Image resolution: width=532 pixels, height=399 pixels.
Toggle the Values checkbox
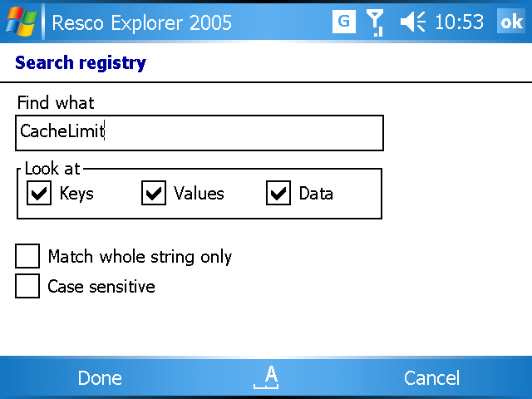(x=154, y=193)
